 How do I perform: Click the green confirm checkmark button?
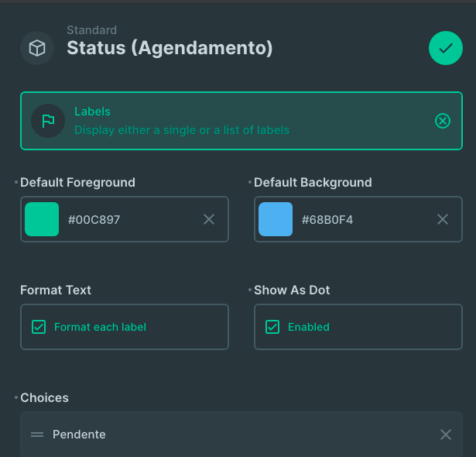tap(445, 48)
